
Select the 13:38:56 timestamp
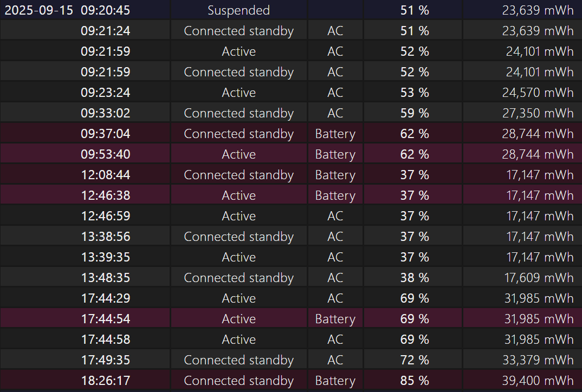(x=106, y=237)
